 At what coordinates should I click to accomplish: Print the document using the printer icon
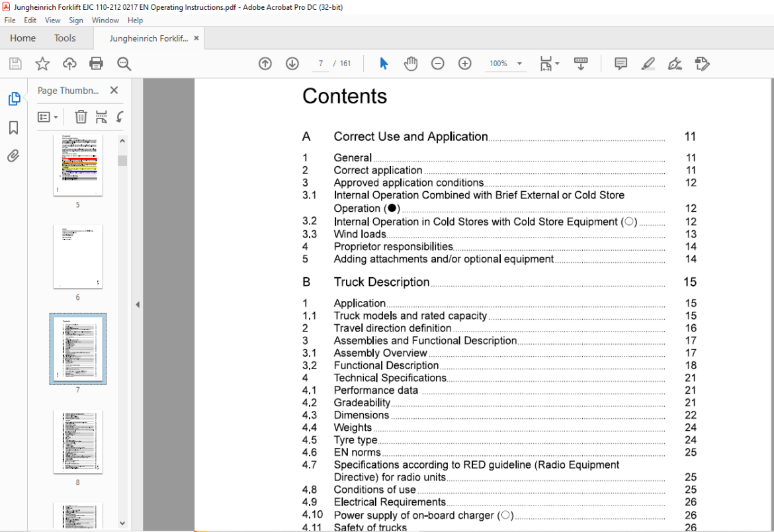tap(97, 64)
